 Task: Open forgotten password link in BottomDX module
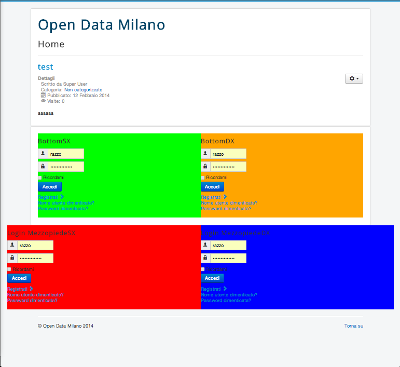pyautogui.click(x=226, y=208)
